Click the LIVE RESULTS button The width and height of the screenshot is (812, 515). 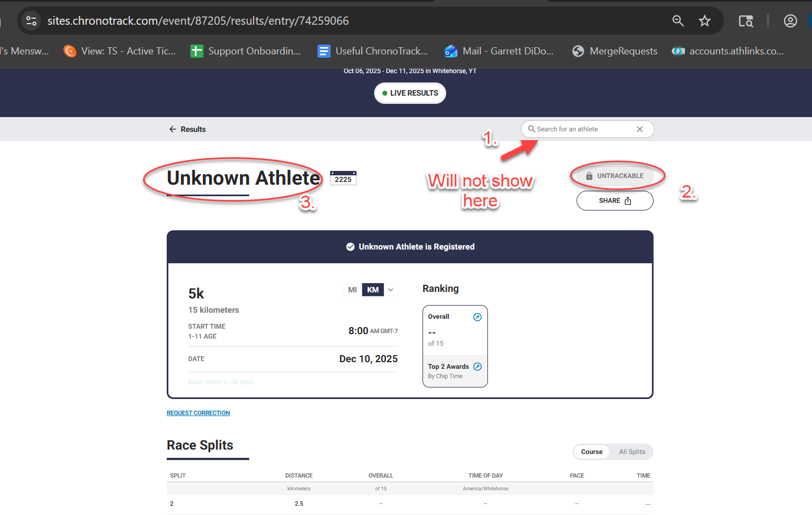[x=410, y=93]
